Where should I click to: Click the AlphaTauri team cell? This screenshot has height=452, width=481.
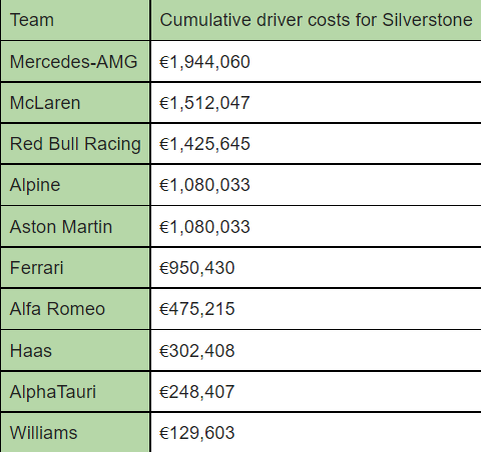(75, 392)
